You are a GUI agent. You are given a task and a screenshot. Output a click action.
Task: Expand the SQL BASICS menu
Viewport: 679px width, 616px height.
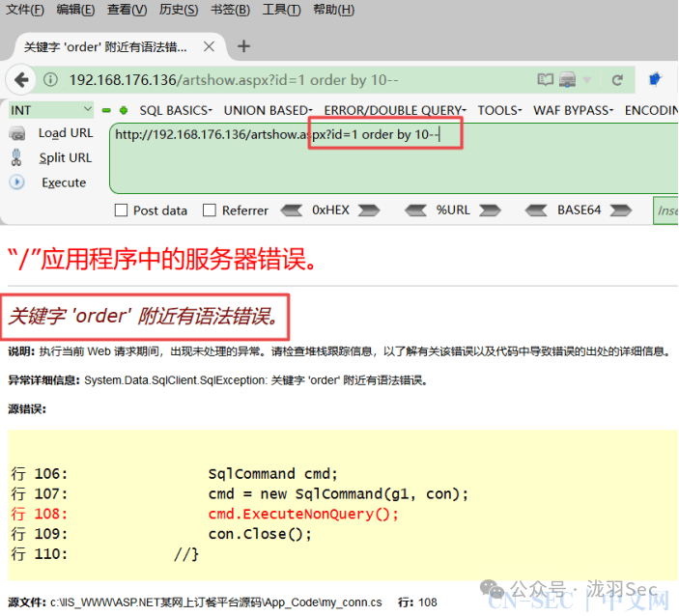point(176,110)
